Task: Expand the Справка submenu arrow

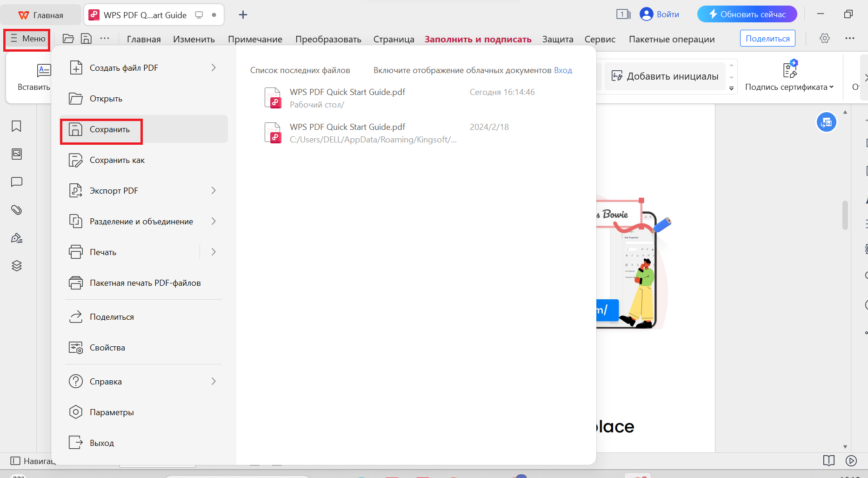Action: point(214,382)
